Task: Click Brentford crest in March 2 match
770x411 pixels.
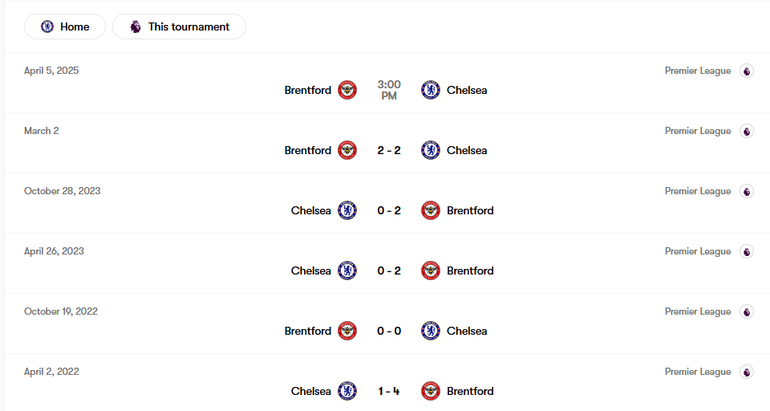Action: [x=347, y=150]
